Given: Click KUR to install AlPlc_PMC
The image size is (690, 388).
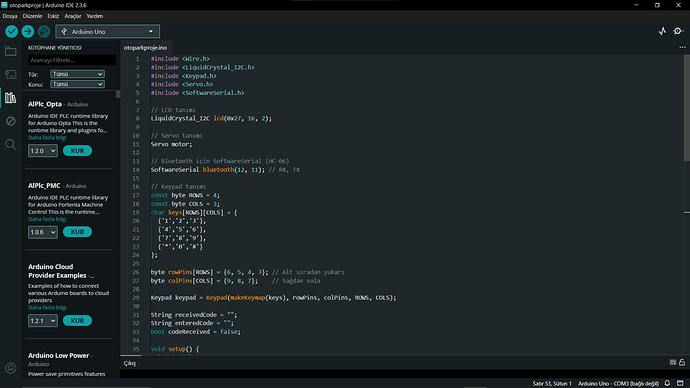Looking at the screenshot, I should tap(77, 232).
